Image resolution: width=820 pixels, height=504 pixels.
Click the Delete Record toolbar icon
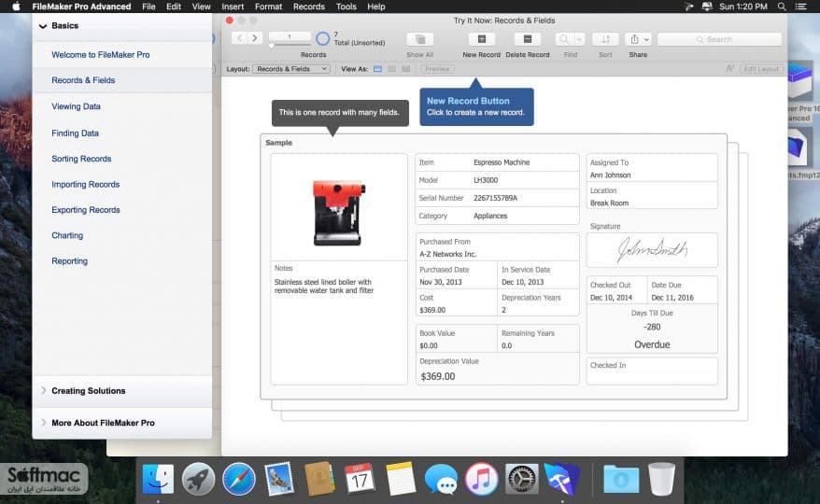[x=528, y=39]
